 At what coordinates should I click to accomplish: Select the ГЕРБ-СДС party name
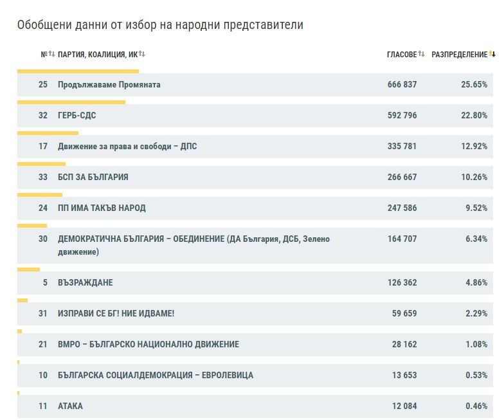[x=77, y=116]
